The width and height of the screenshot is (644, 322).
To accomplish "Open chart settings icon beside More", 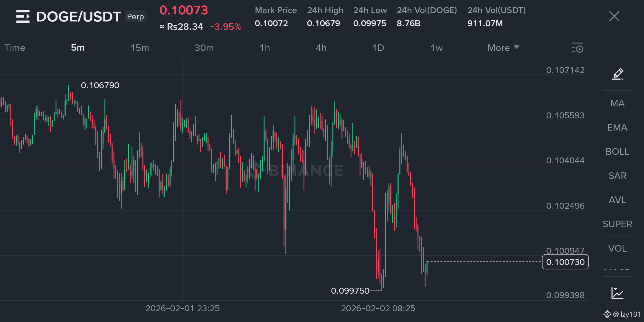I will 578,48.
